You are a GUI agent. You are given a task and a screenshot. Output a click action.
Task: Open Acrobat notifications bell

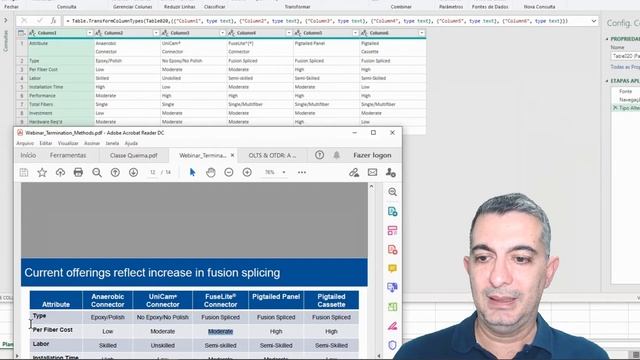[x=336, y=155]
